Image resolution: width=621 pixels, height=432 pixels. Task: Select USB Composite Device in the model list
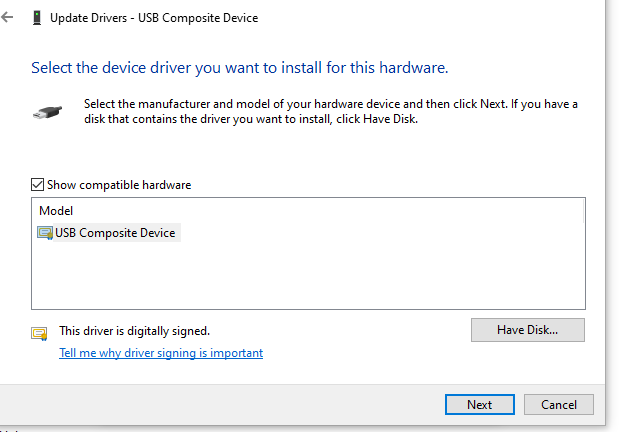click(x=114, y=233)
